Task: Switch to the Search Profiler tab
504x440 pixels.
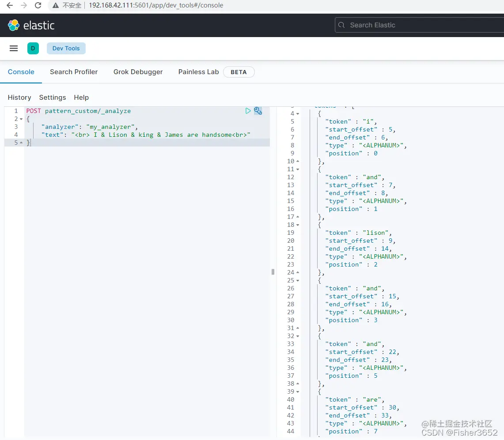Action: [x=74, y=72]
